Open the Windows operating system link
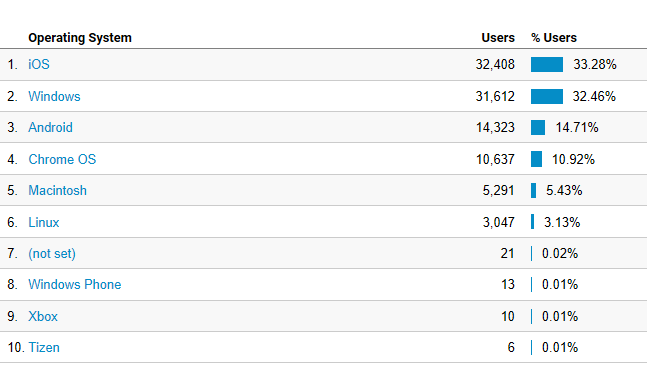647x368 pixels. [x=54, y=96]
